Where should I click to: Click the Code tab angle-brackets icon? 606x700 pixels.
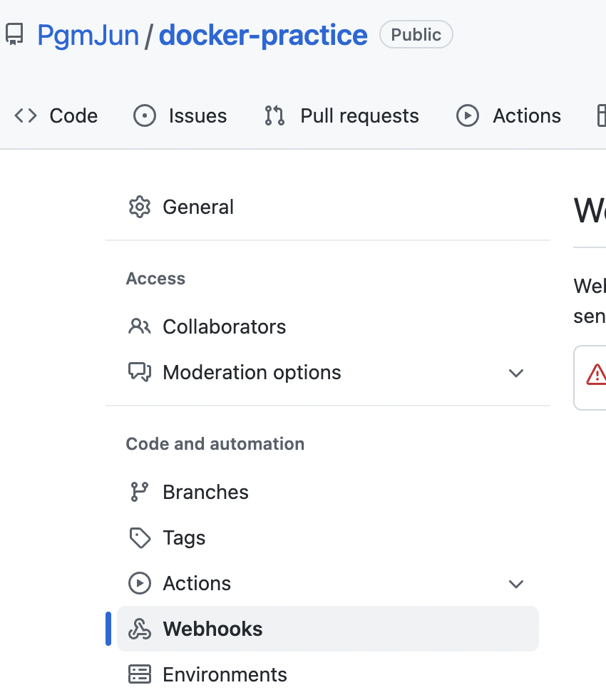click(26, 115)
